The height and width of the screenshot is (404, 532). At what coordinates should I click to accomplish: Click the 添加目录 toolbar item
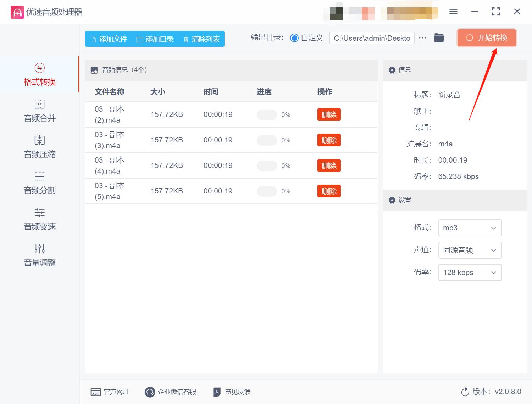(155, 39)
